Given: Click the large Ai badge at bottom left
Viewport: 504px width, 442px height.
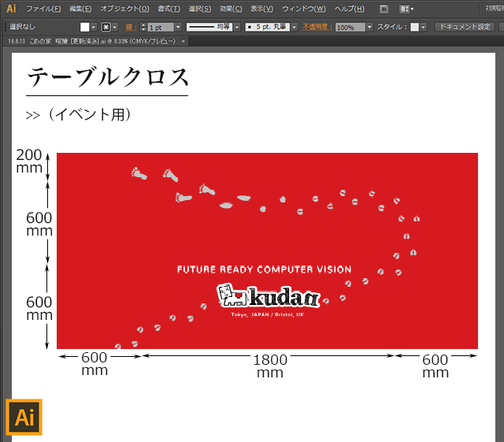Looking at the screenshot, I should point(24,417).
